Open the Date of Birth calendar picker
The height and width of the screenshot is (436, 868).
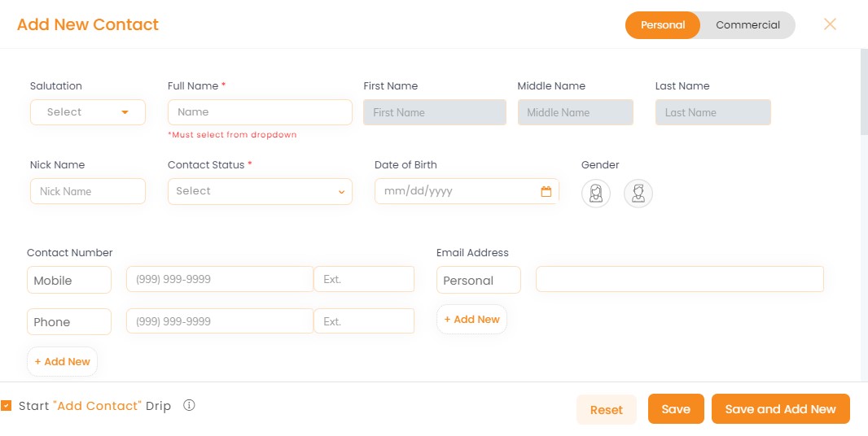[x=546, y=191]
